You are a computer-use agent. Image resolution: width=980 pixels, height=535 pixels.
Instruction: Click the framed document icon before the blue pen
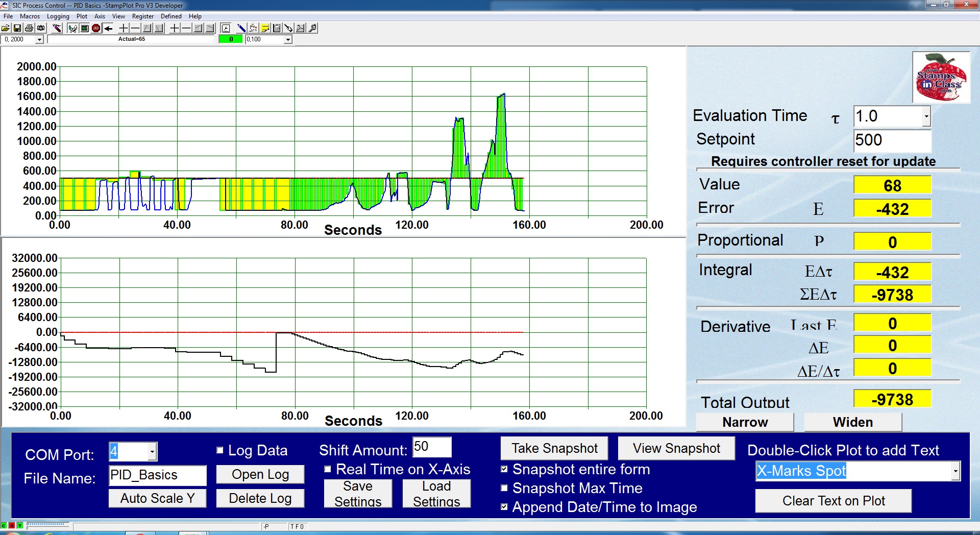tap(226, 28)
